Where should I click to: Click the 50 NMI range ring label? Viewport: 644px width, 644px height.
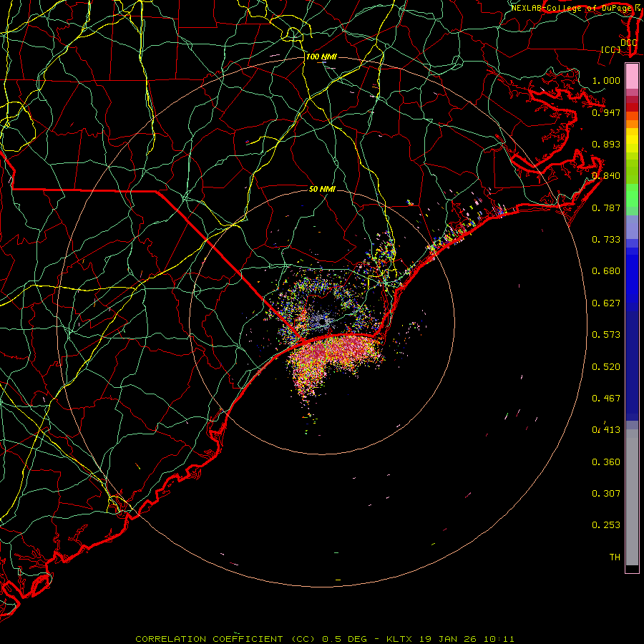tap(322, 190)
